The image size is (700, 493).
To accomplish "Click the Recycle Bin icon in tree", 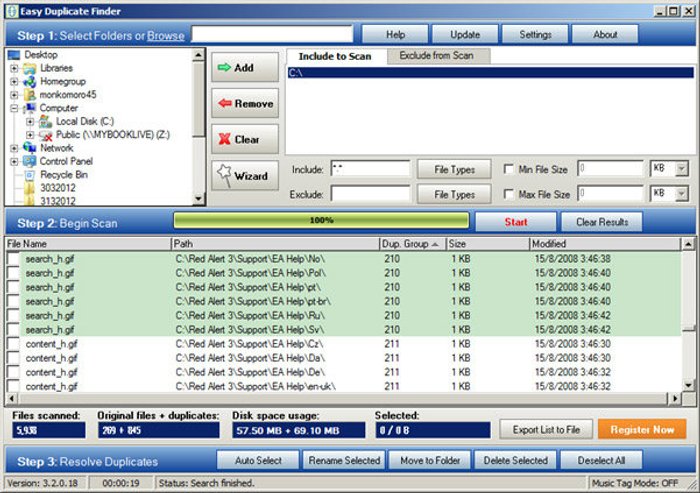I will 29,175.
